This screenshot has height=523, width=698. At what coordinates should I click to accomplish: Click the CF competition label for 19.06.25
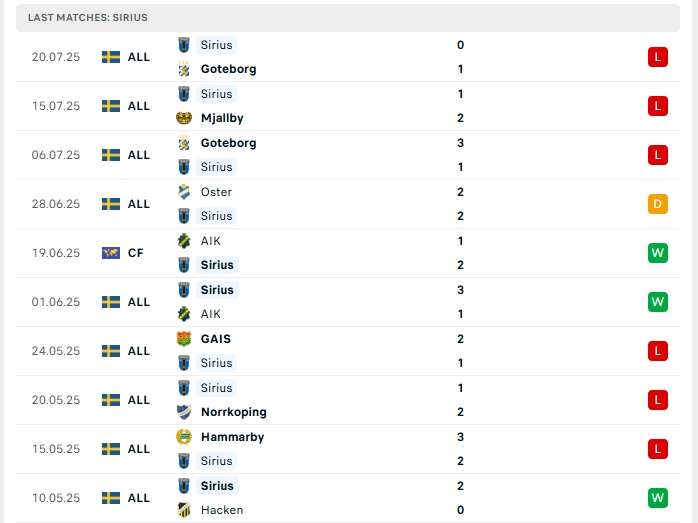pos(136,253)
